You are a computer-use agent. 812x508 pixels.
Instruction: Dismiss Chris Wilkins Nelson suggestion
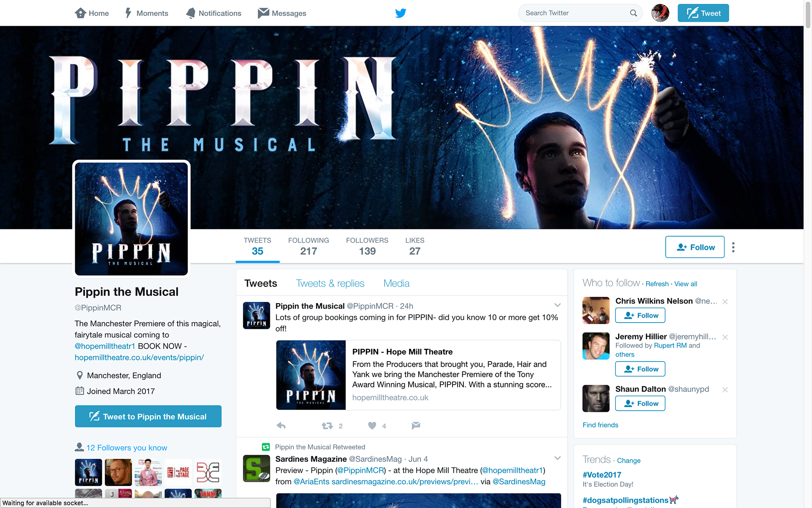pos(725,301)
